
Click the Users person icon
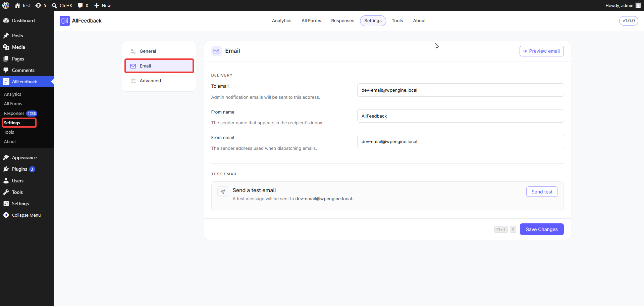pos(6,181)
